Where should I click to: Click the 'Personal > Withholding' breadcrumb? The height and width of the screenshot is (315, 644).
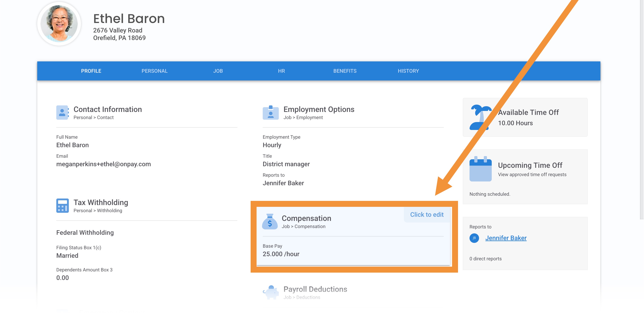click(98, 211)
